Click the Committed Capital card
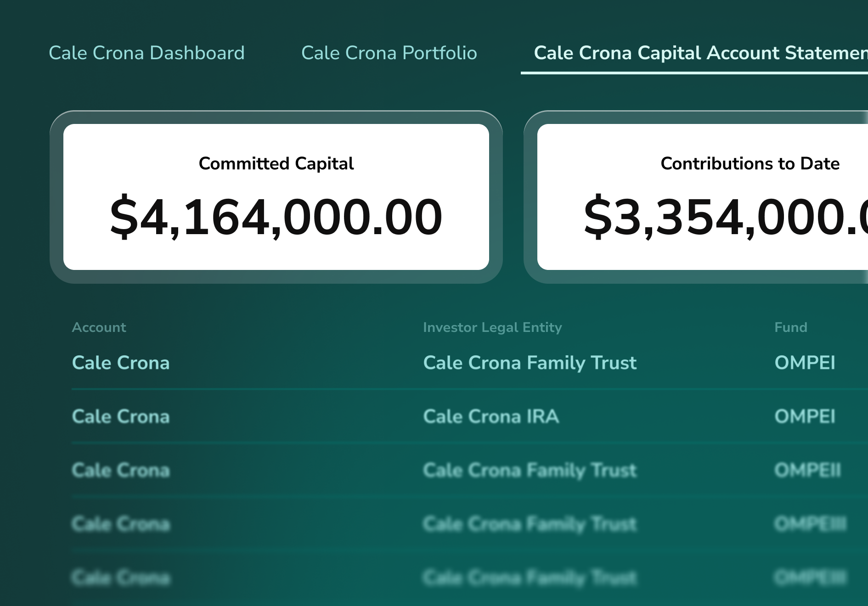This screenshot has height=606, width=868. 276,197
